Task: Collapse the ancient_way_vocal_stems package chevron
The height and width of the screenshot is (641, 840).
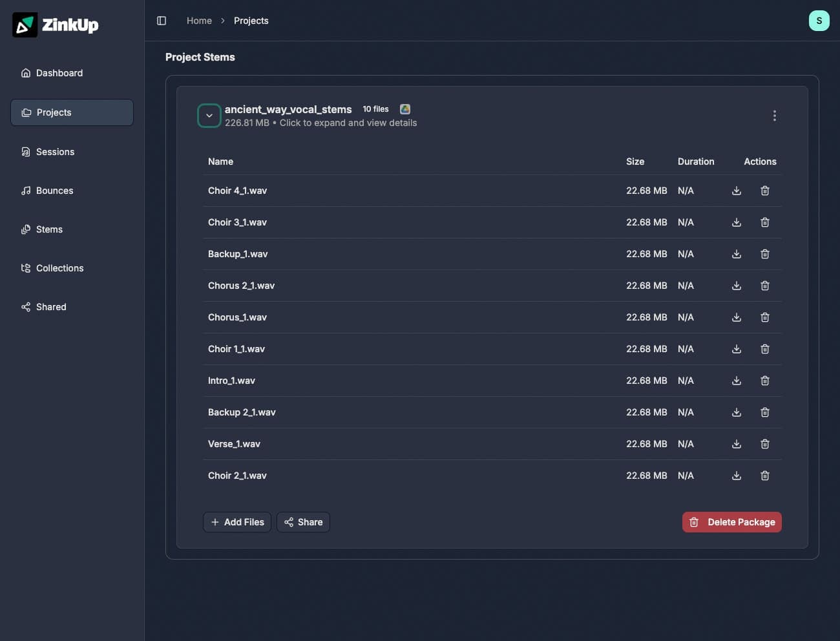Action: click(209, 116)
